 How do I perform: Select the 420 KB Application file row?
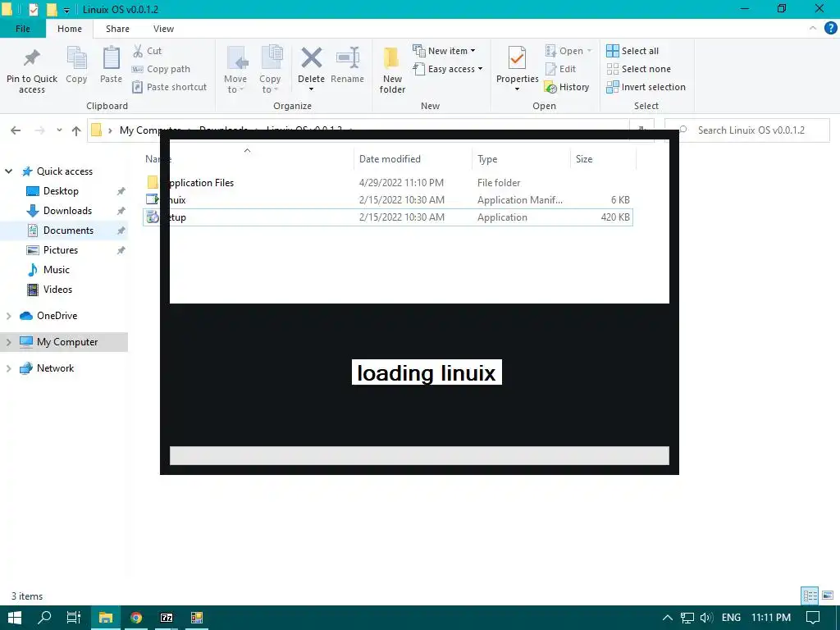[388, 217]
